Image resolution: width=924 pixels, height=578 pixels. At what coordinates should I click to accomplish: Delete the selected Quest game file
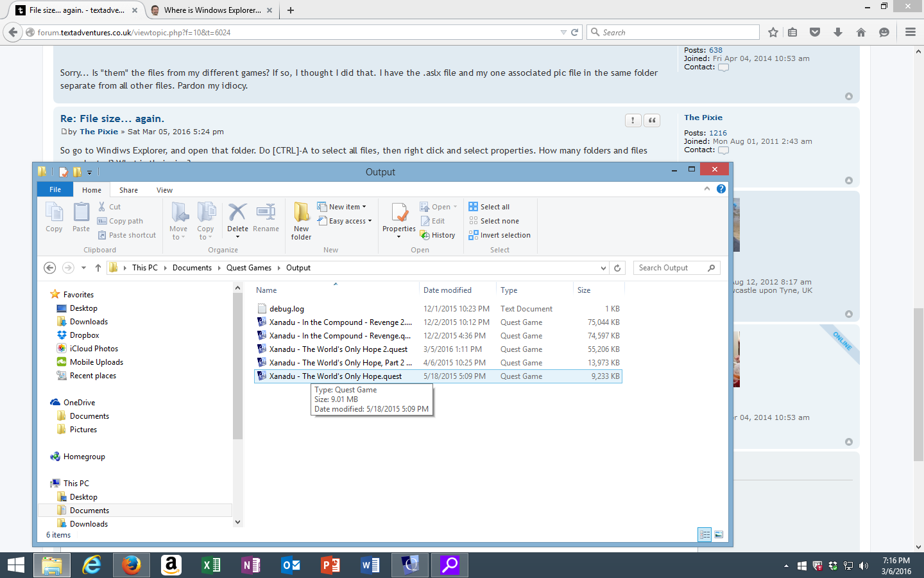[237, 218]
